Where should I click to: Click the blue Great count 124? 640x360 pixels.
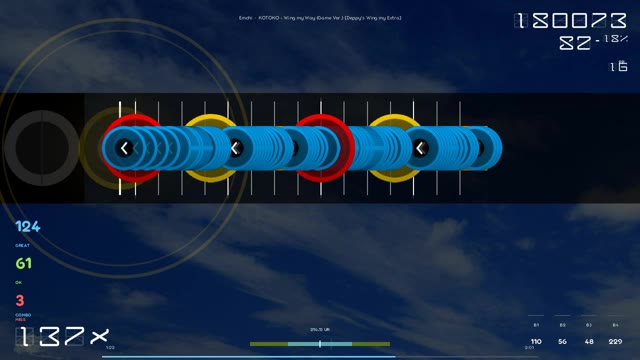(x=28, y=227)
